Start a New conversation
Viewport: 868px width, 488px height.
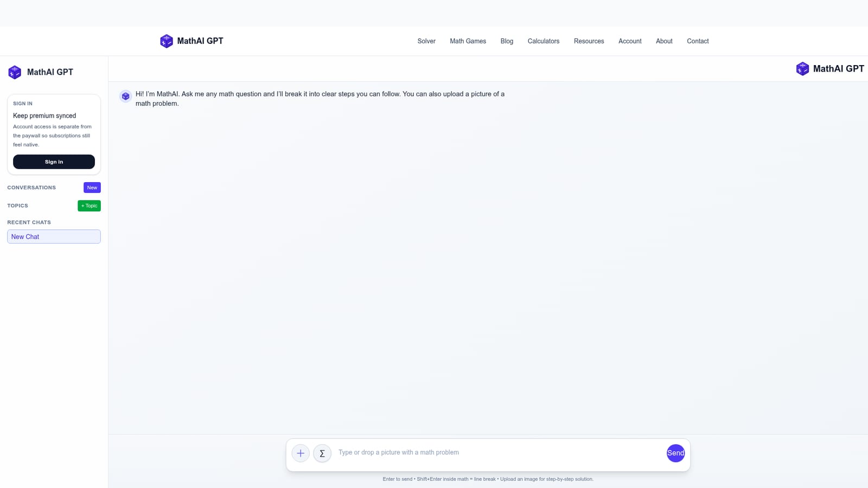click(92, 188)
